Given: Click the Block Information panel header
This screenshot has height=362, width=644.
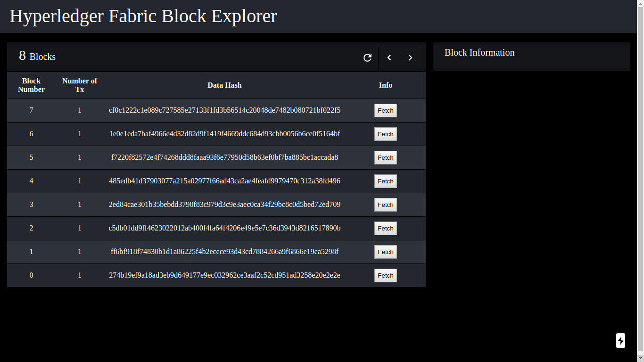Looking at the screenshot, I should click(479, 52).
